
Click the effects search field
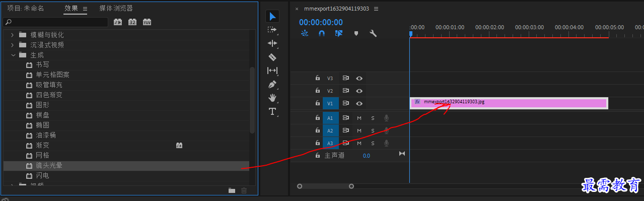(55, 22)
